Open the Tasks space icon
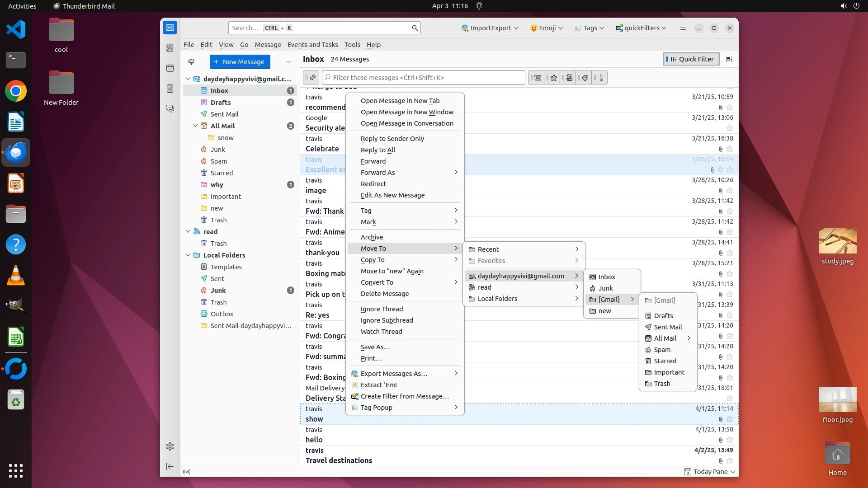Screen dimensions: 868x488 (x=170, y=89)
